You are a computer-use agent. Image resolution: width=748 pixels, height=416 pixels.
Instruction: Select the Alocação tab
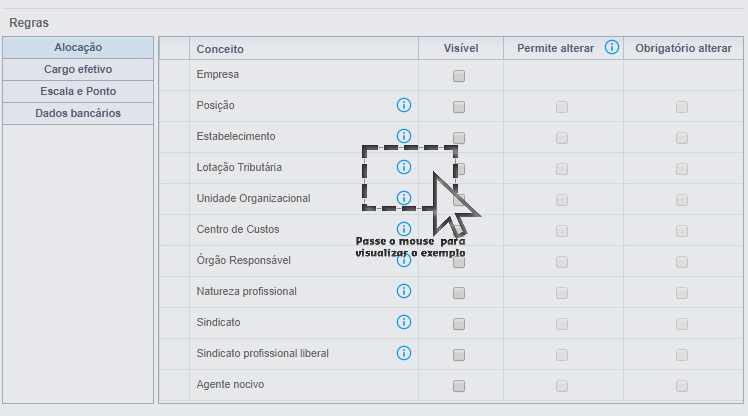coord(78,47)
